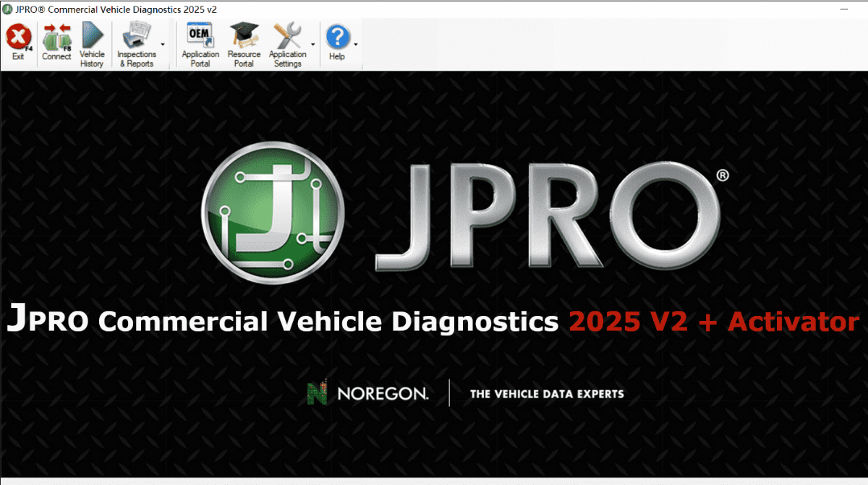
Task: Click the blue Help question mark
Action: click(337, 38)
